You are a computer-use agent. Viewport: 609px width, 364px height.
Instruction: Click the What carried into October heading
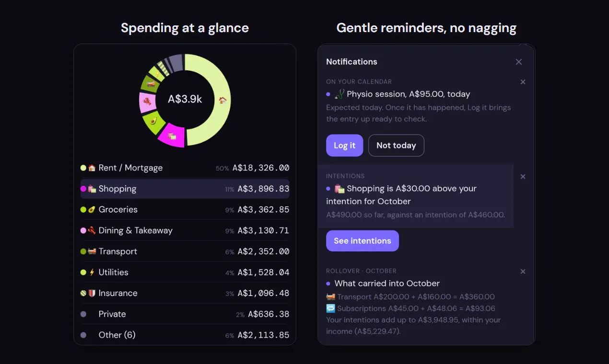(x=387, y=284)
